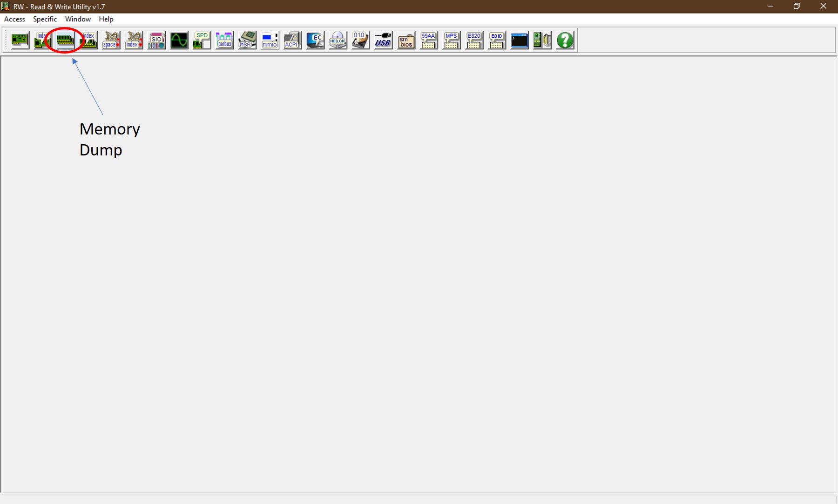Screen dimensions: 838x504
Task: Open the Access menu
Action: click(x=14, y=19)
